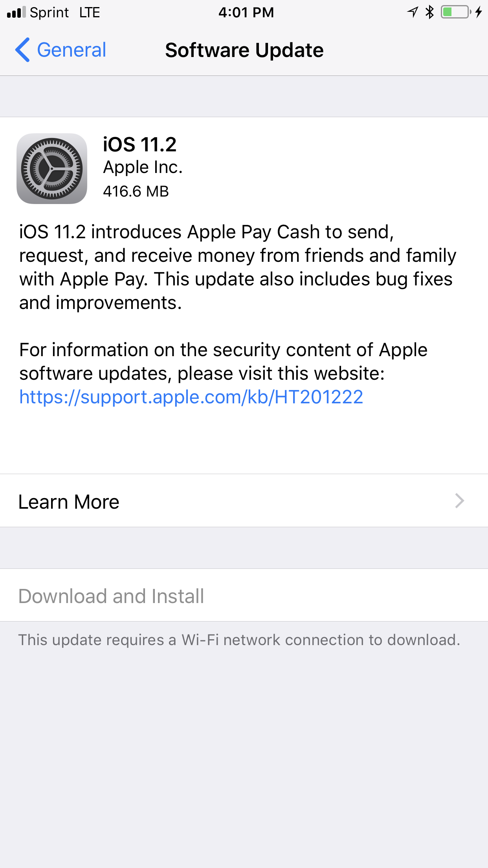The height and width of the screenshot is (868, 488).
Task: Tap the cellular signal bars icon
Action: 17,12
